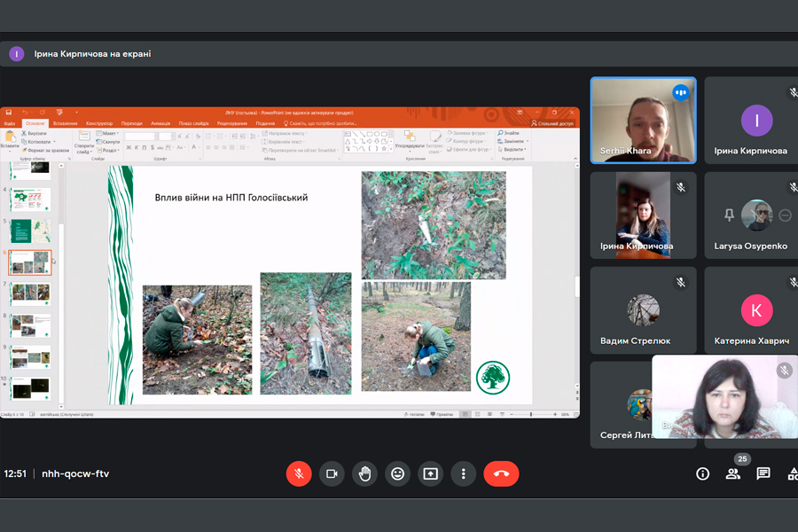Open the Конструктор ribbon tab
This screenshot has width=798, height=532.
99,123
